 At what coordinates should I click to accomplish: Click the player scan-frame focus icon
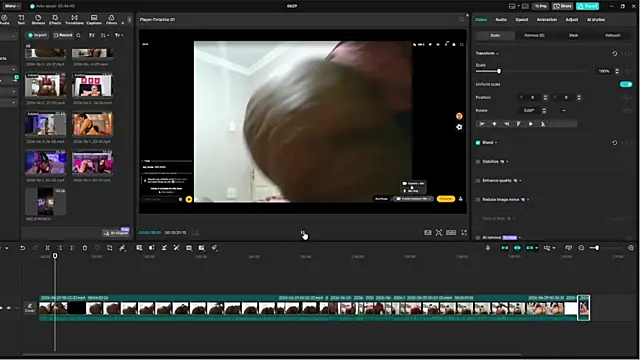439,232
